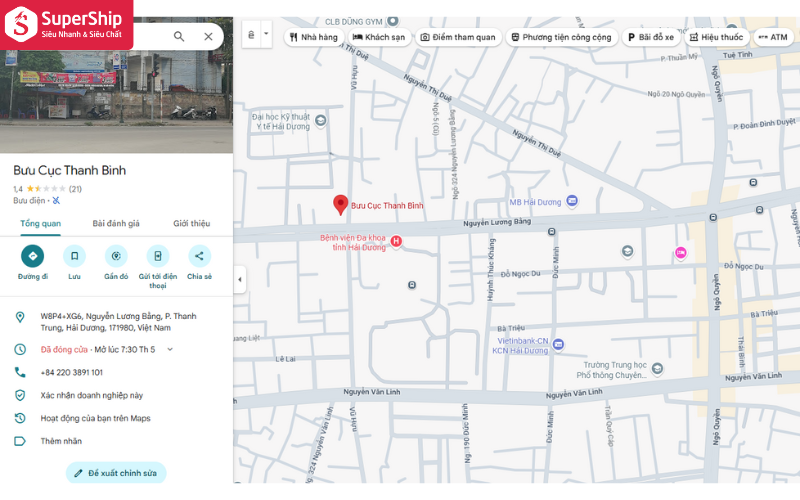Click the verified shield icon
Screen dimensions: 800x500
click(20, 395)
